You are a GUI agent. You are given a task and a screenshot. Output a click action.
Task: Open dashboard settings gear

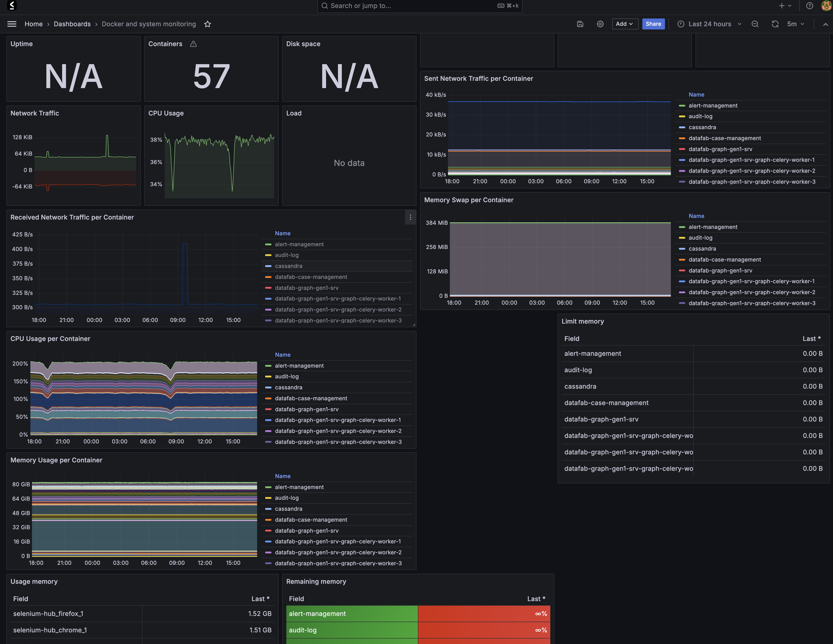(600, 24)
